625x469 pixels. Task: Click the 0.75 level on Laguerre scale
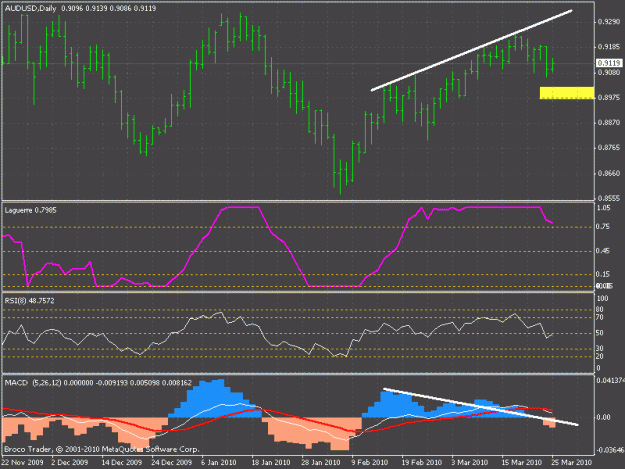click(x=603, y=227)
